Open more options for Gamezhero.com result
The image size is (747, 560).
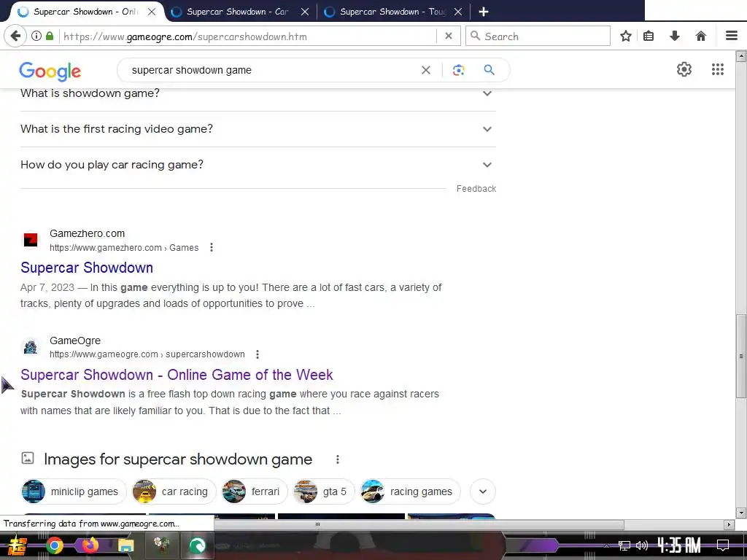[x=212, y=248]
